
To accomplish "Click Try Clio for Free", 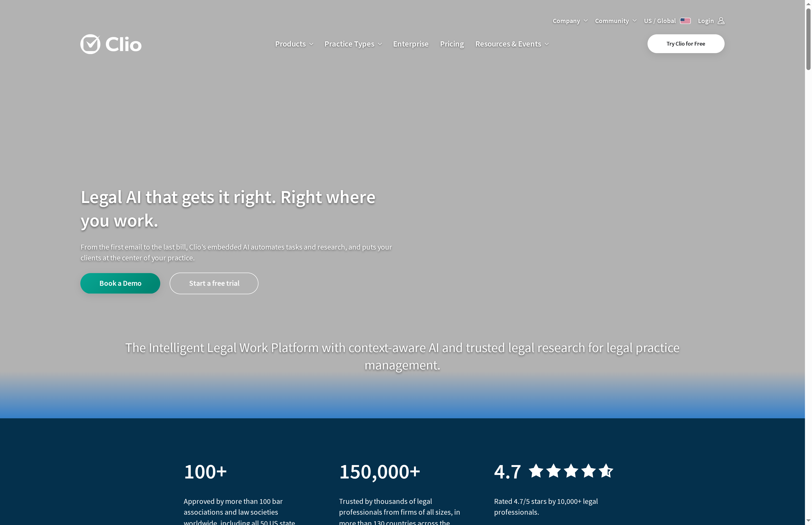I will pos(686,43).
